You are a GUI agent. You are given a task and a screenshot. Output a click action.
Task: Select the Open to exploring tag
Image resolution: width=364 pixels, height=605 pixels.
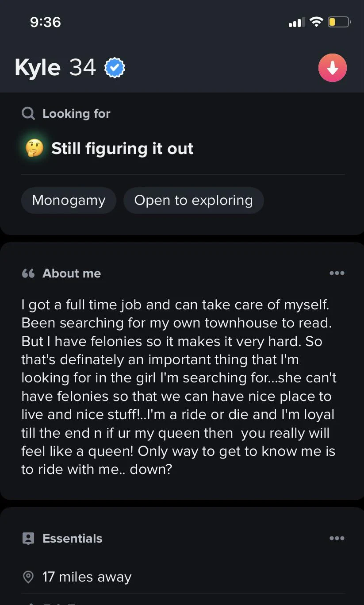point(193,200)
